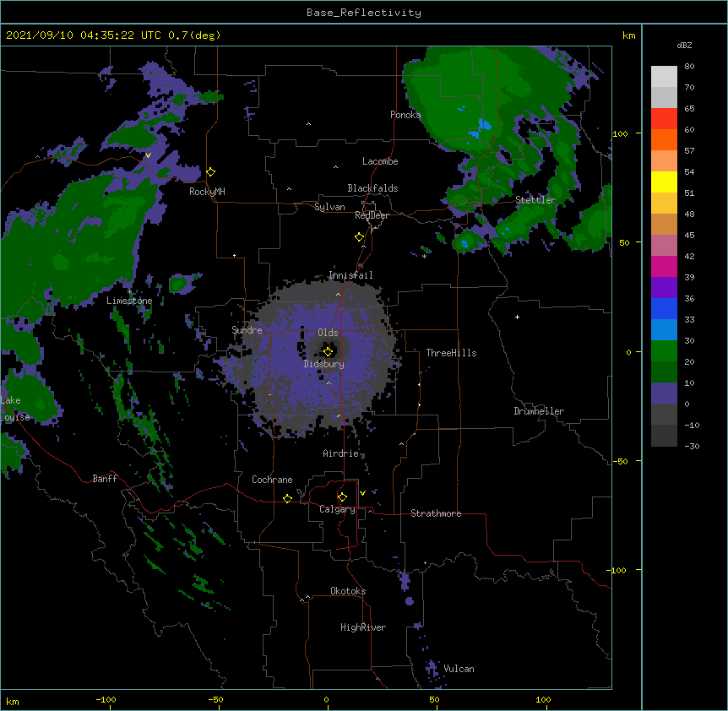Click the white plus marker west of Drumheller
Viewport: 728px width, 711px height.
517,317
